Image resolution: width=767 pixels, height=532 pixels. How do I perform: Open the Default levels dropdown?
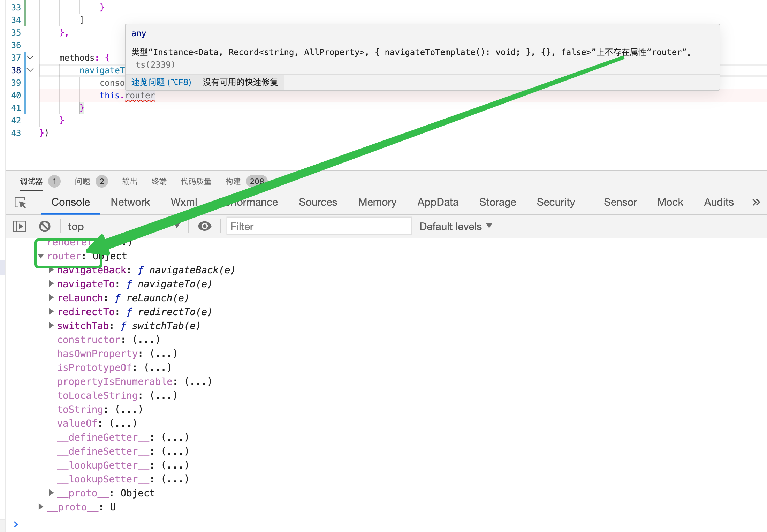(x=455, y=226)
